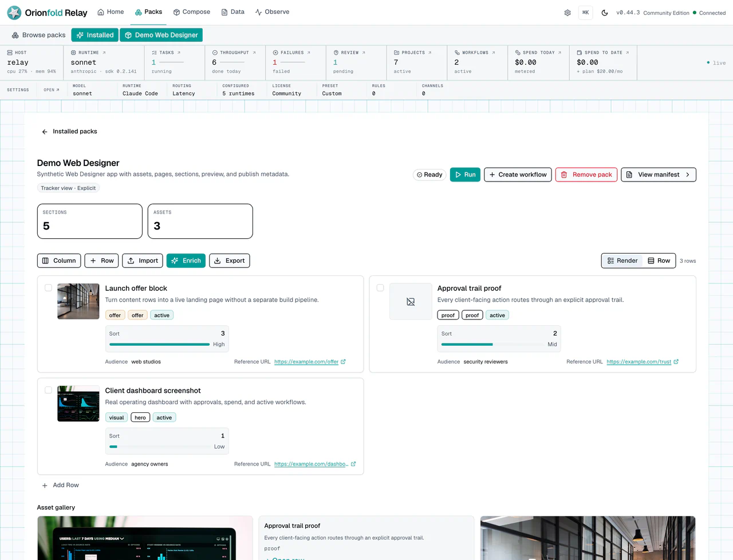Select the Demo Web Designer sub-tab

[161, 35]
